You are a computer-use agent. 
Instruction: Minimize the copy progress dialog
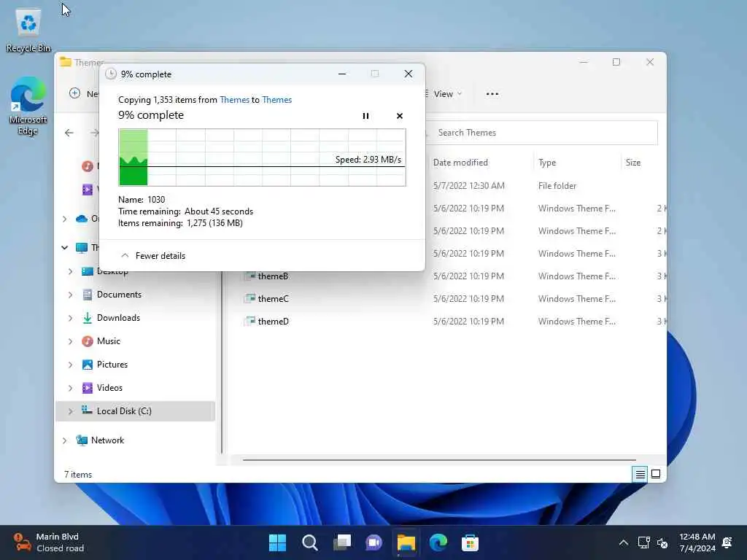[342, 74]
